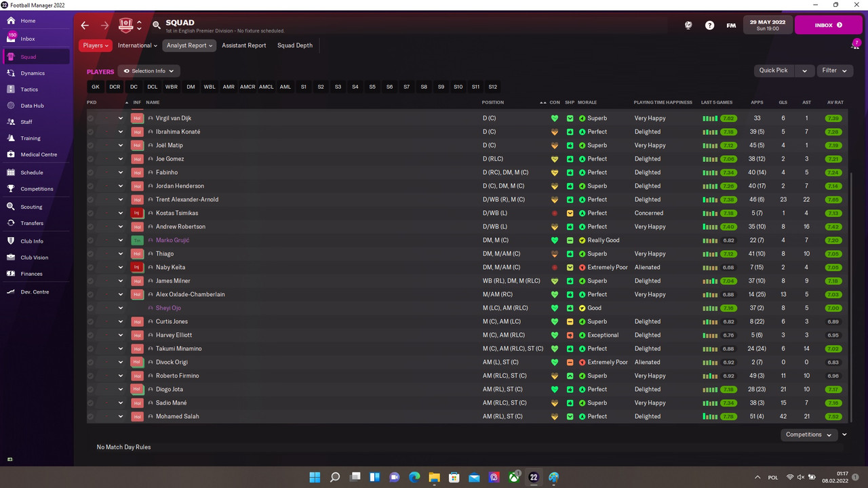The image size is (868, 488).
Task: Open the Quick Pick arrow dropdown
Action: [805, 70]
